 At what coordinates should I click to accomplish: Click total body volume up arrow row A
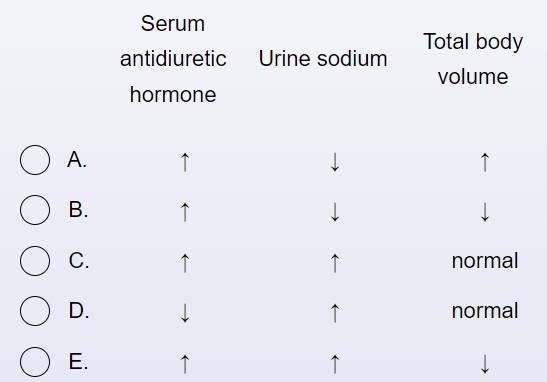(485, 162)
